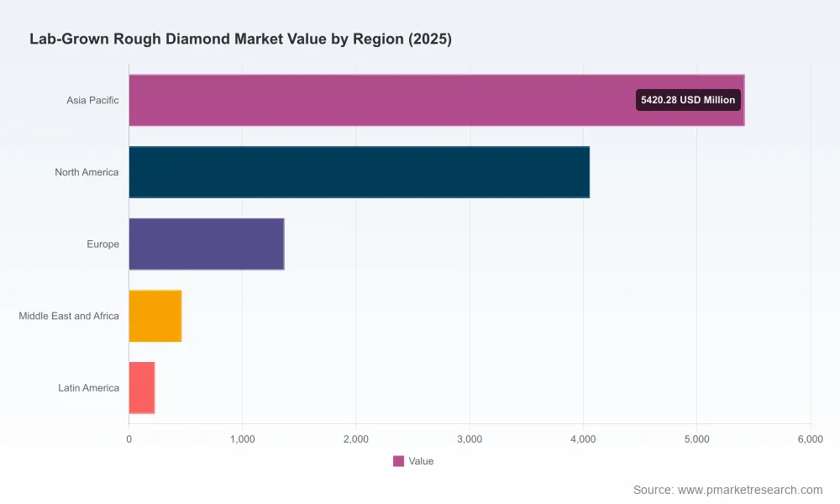This screenshot has height=504, width=840.
Task: Select the Latin America axis label
Action: click(x=89, y=388)
